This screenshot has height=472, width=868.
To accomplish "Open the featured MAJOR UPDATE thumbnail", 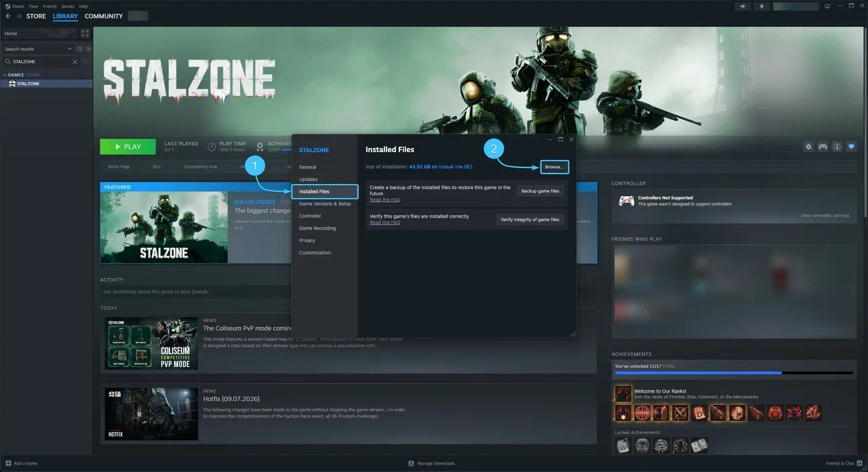I will pyautogui.click(x=164, y=227).
